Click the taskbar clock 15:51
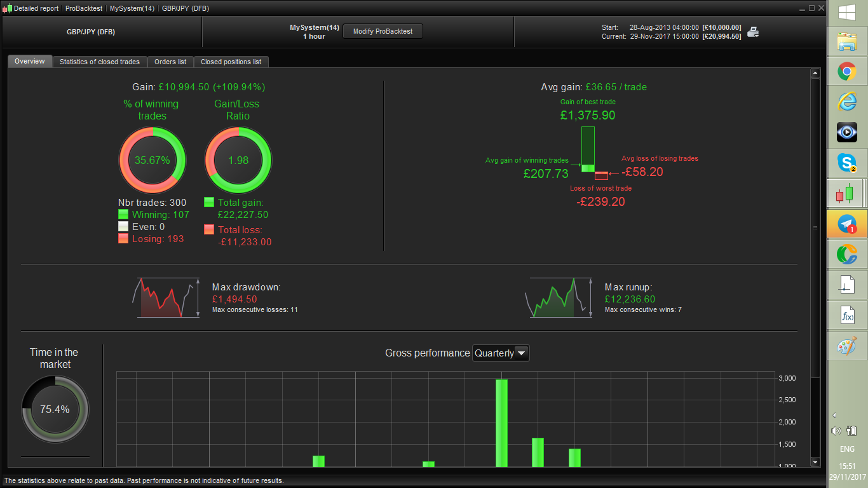868x488 pixels. point(847,466)
